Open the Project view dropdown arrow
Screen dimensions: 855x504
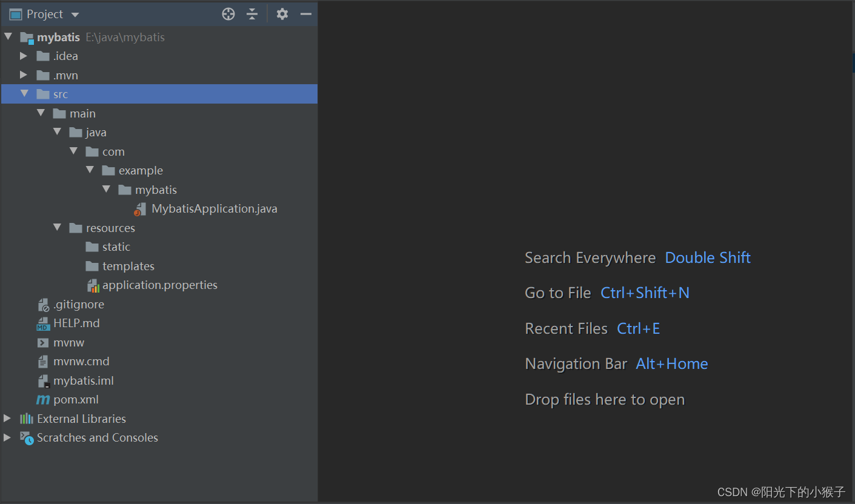tap(75, 15)
